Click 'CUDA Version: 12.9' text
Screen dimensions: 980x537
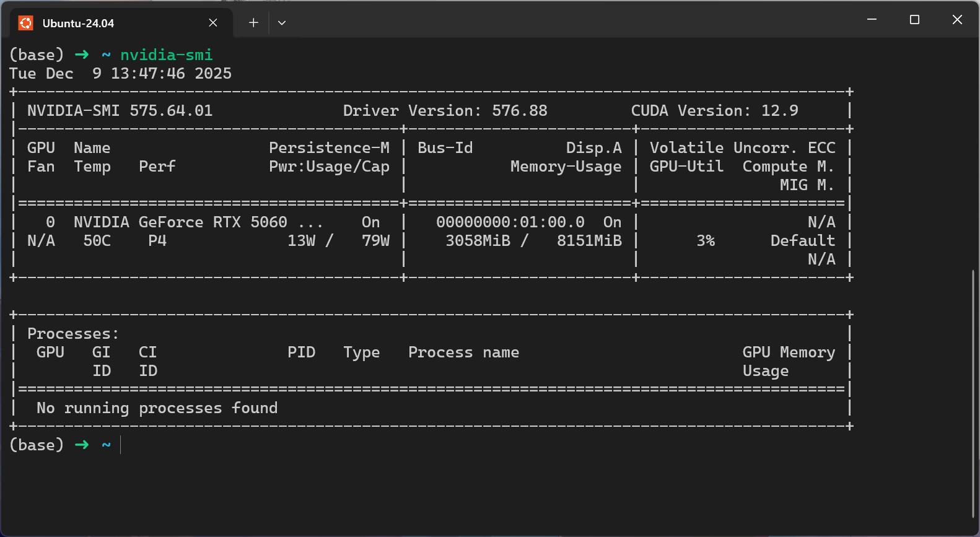pyautogui.click(x=715, y=111)
